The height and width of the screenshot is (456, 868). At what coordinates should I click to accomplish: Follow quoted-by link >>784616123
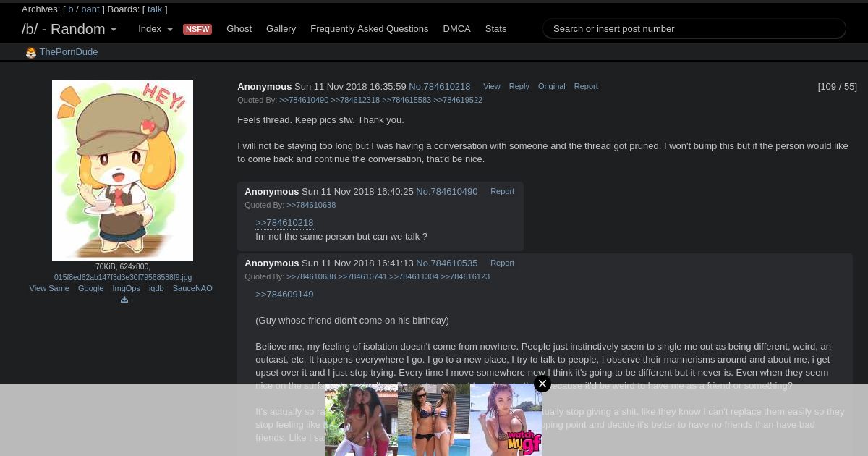465,276
